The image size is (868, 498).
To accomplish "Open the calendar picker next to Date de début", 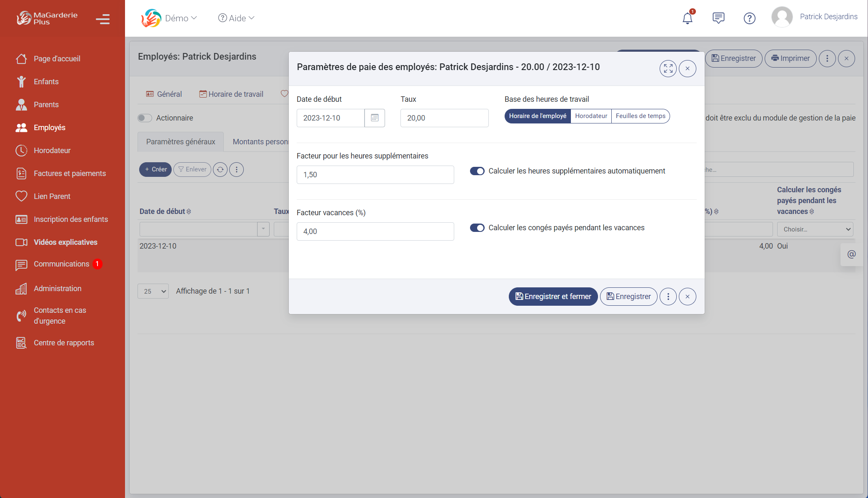I will (x=374, y=118).
